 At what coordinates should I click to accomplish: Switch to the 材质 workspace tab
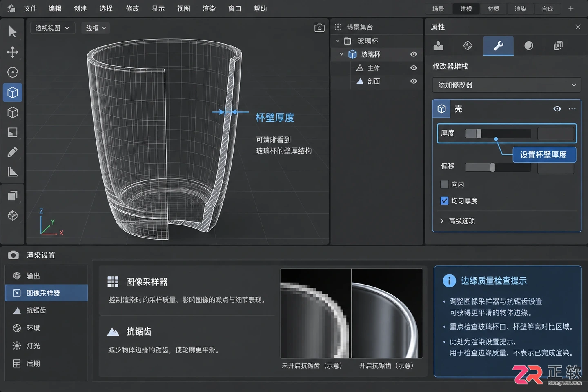[x=493, y=9]
